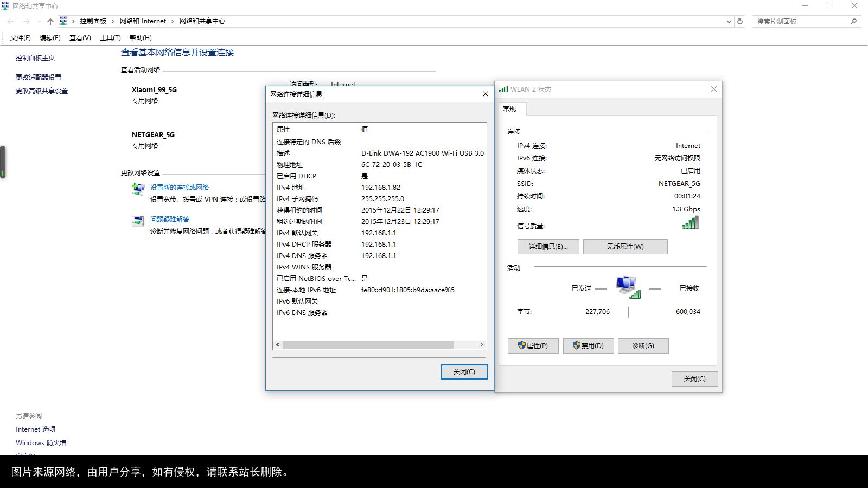Image resolution: width=868 pixels, height=488 pixels.
Task: Open the 工具(T) menu
Action: click(x=110, y=37)
